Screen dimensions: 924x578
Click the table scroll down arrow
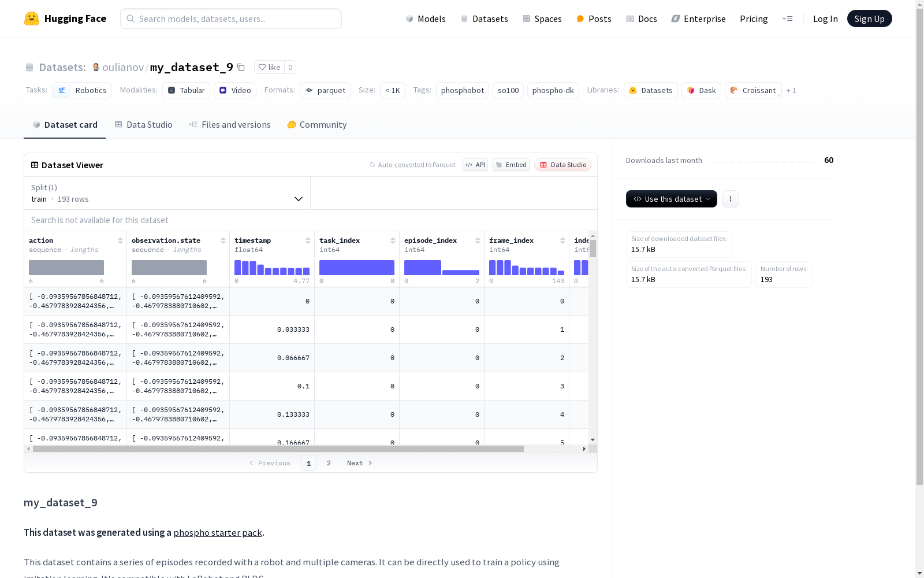(x=593, y=440)
